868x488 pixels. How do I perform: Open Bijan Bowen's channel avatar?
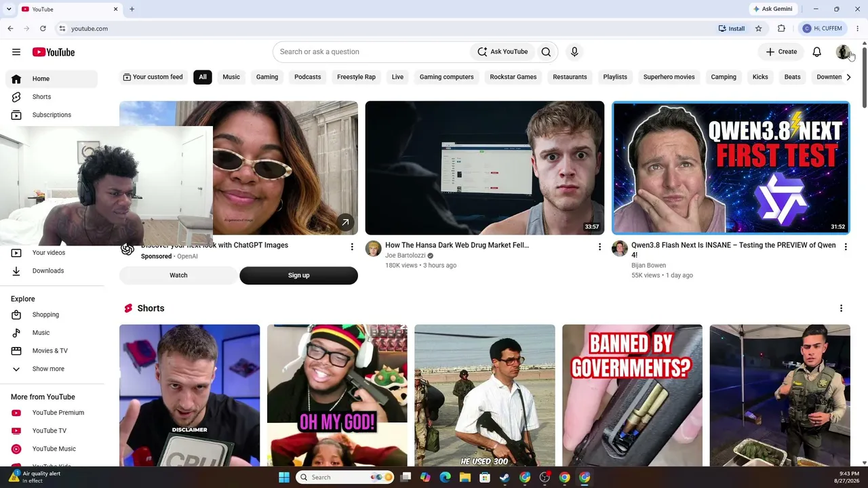pyautogui.click(x=620, y=249)
